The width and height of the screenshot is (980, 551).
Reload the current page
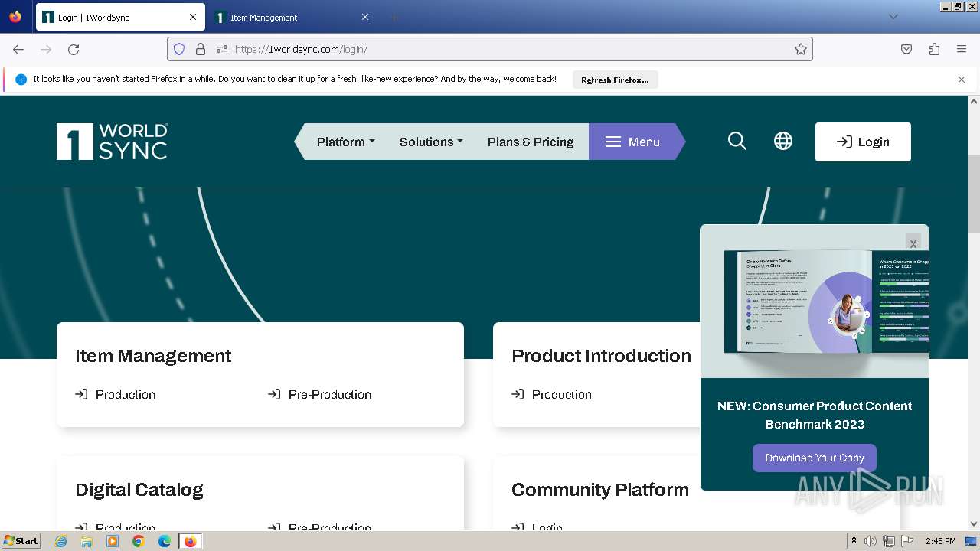(73, 49)
